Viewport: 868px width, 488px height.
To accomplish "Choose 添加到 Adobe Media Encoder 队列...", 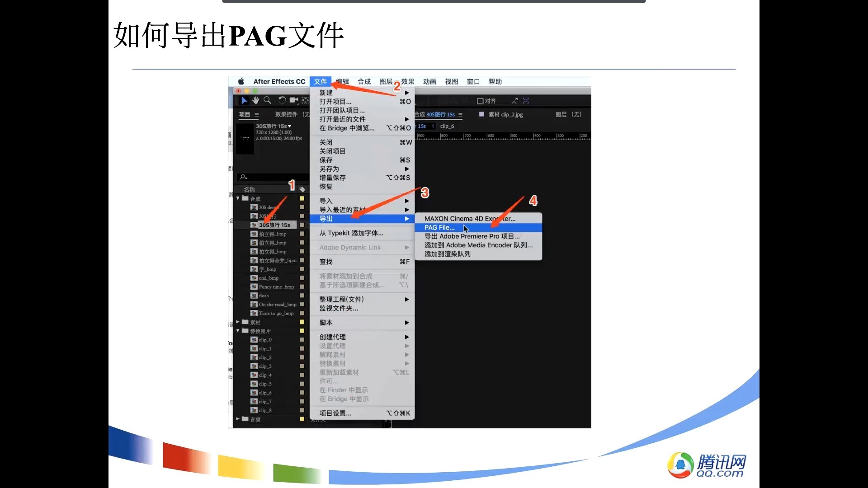I will point(478,245).
